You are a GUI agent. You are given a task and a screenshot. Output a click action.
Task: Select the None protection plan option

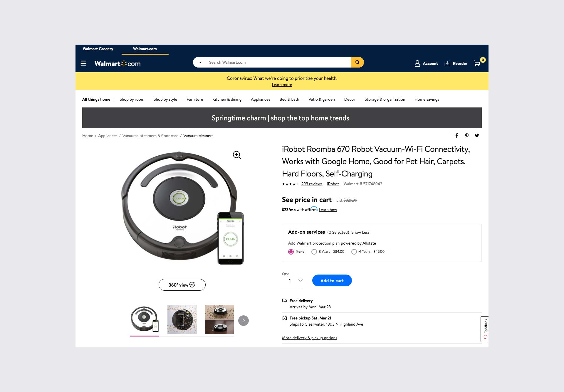[291, 252]
